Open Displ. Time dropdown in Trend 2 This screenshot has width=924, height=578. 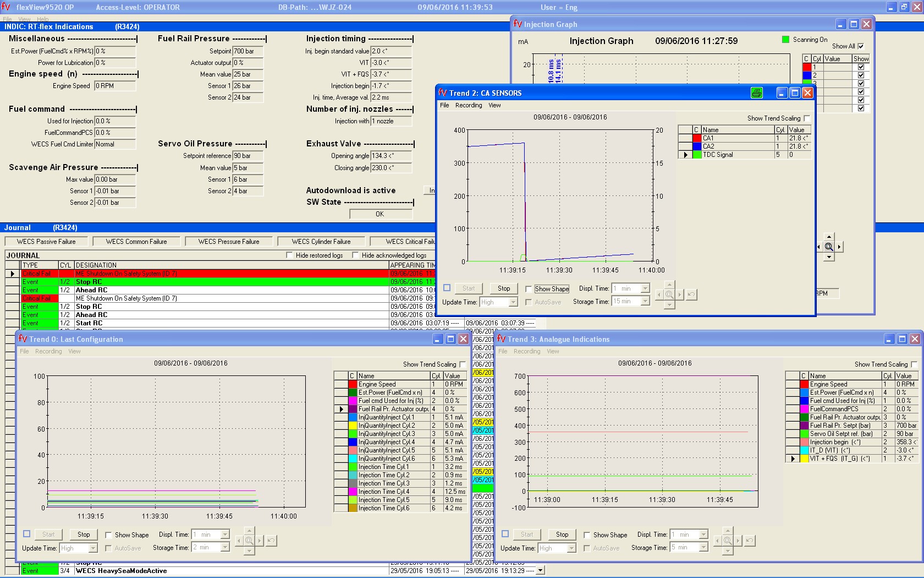[645, 288]
